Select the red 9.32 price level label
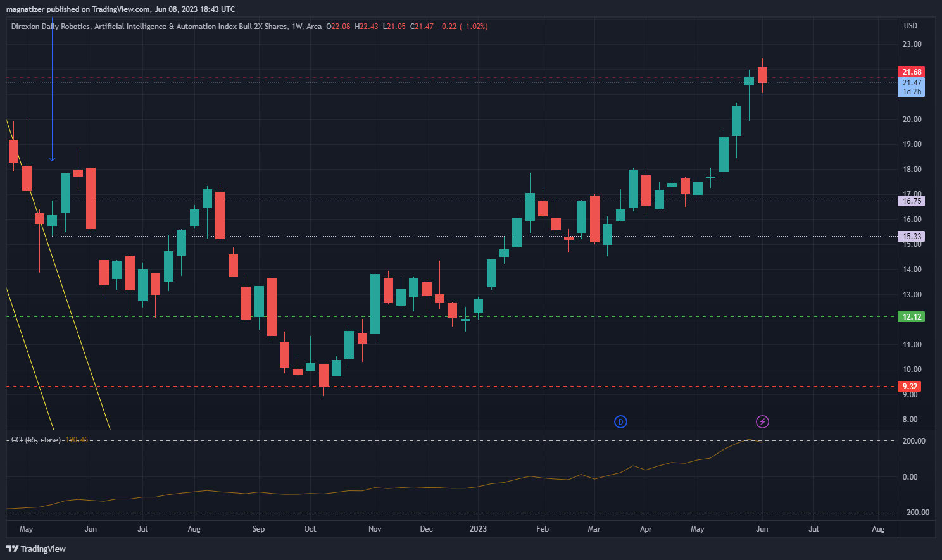 point(909,387)
